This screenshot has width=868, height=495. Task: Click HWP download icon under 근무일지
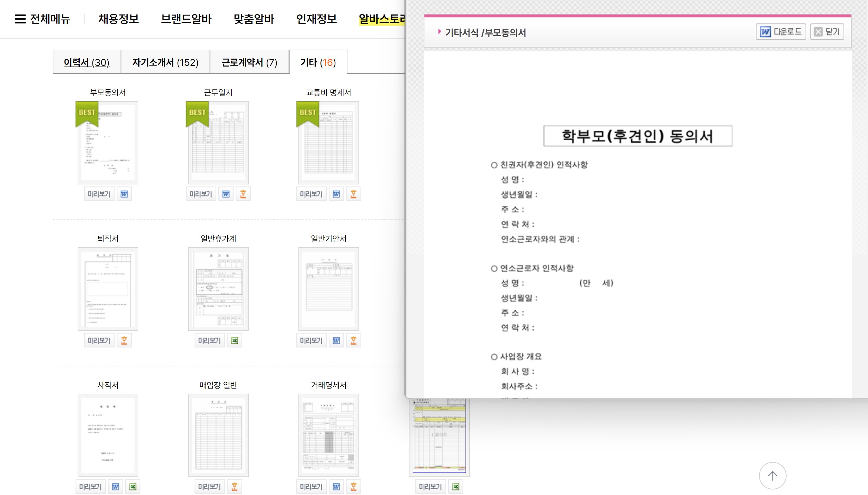click(x=243, y=194)
